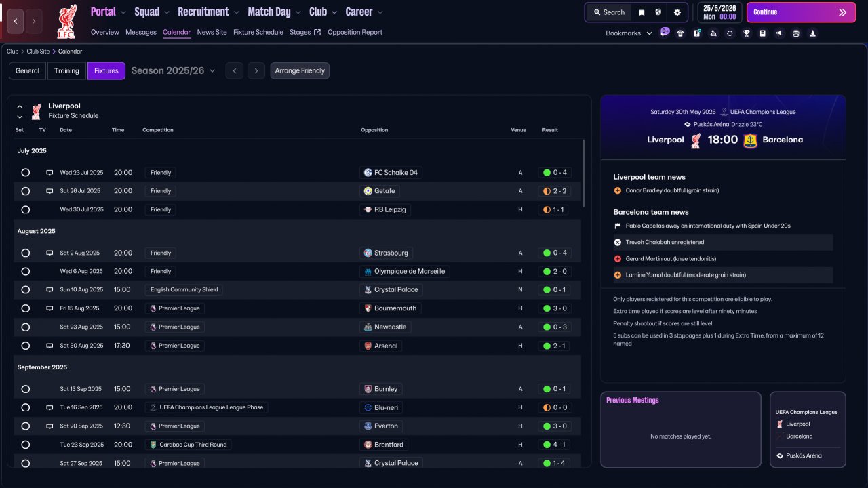868x488 pixels.
Task: Click the stacked coins finances icon
Action: (x=796, y=33)
